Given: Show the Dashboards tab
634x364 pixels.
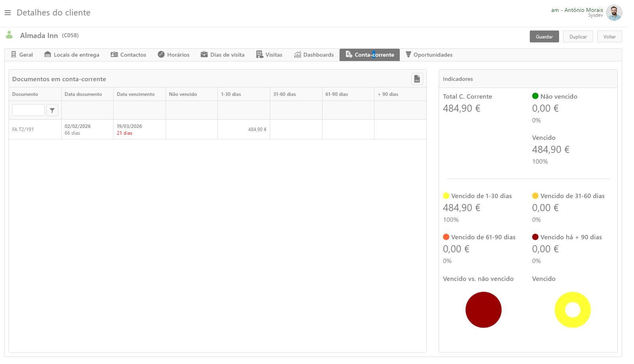Looking at the screenshot, I should coord(314,55).
